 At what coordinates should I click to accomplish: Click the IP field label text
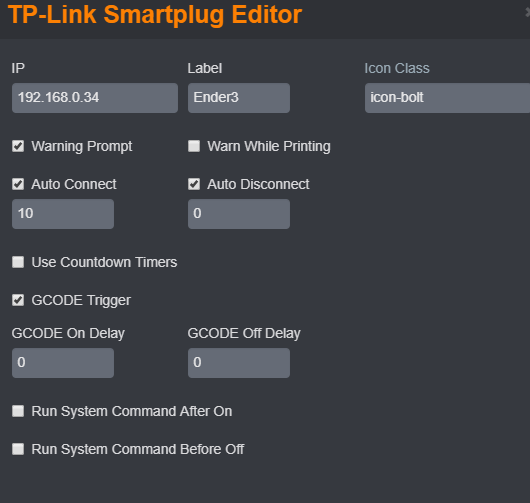(18, 68)
